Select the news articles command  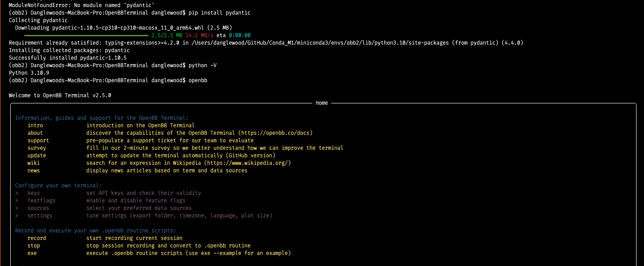pos(34,170)
